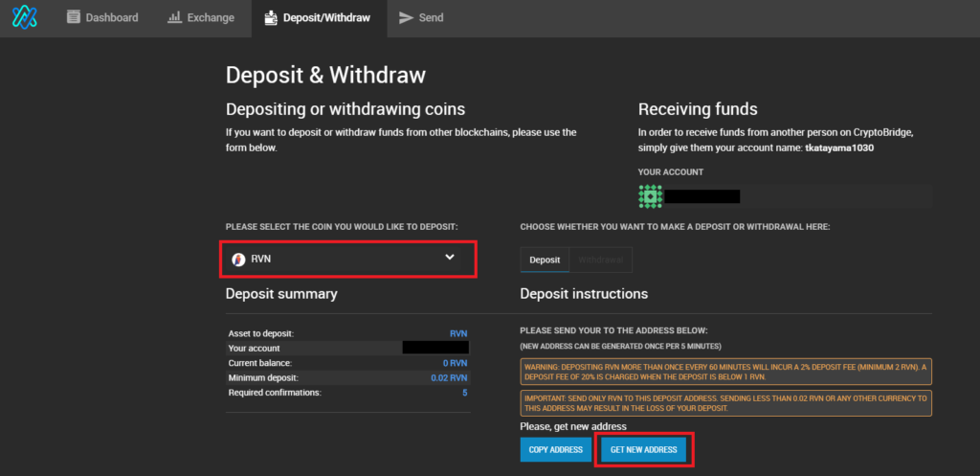Click the Deposit & Withdraw heading
The width and height of the screenshot is (980, 476).
[325, 75]
